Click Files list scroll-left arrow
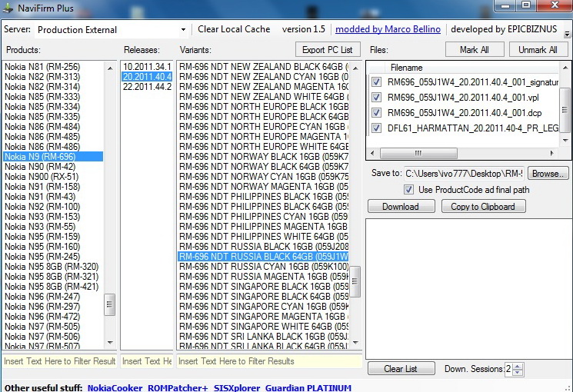The width and height of the screenshot is (573, 392). tap(372, 153)
